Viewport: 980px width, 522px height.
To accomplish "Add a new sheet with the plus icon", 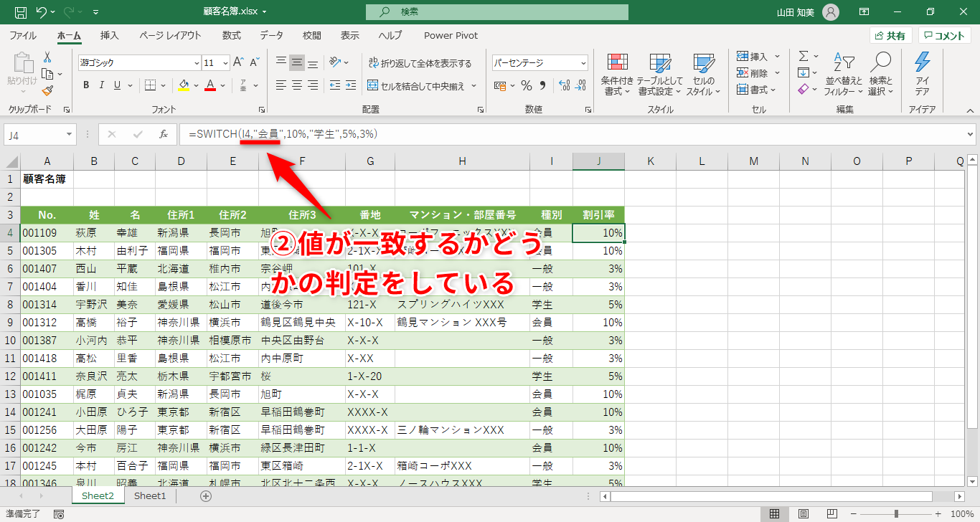I will click(206, 496).
